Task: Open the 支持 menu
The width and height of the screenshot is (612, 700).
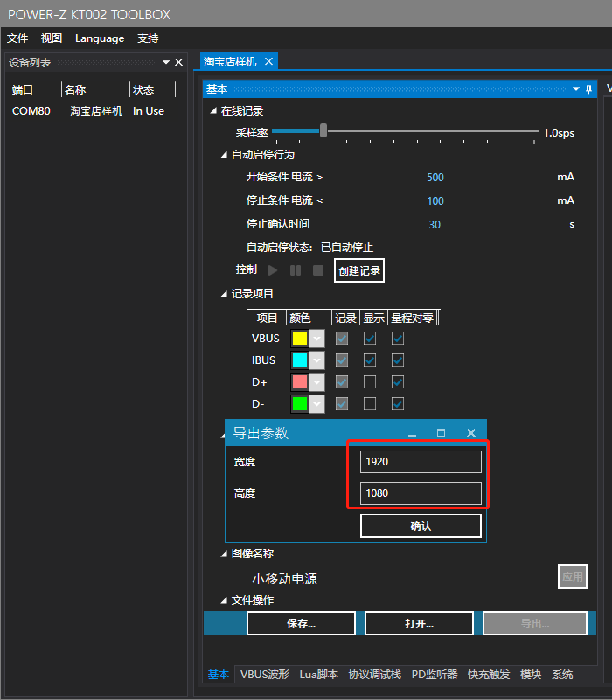Action: click(148, 38)
